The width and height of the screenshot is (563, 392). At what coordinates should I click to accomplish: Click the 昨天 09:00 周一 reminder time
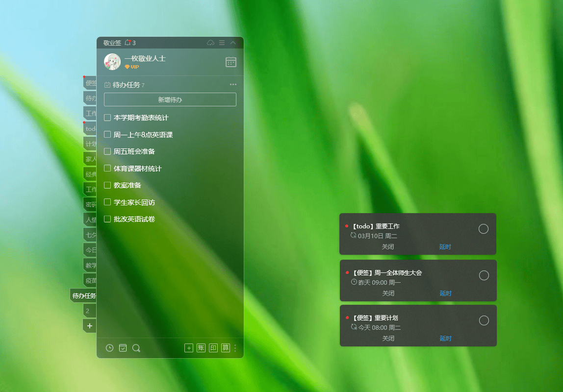pos(380,283)
